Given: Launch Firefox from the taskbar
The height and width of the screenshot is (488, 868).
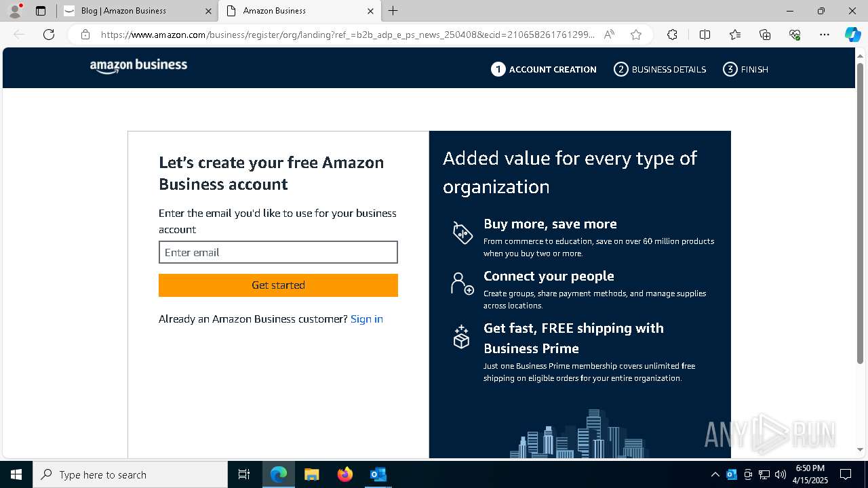Looking at the screenshot, I should pos(345,474).
